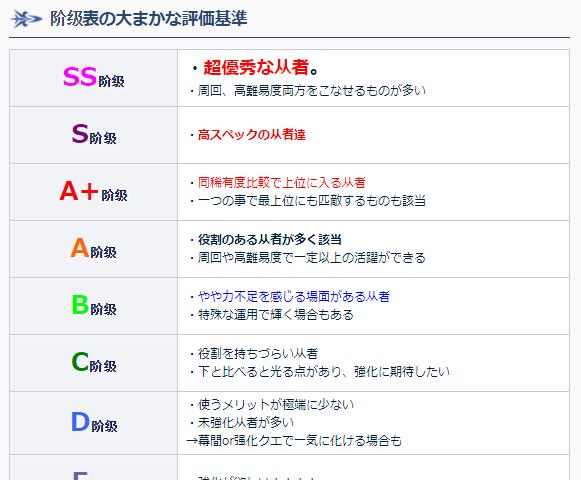Click the red text 超優秀な从者
581x480 pixels.
tap(256, 68)
